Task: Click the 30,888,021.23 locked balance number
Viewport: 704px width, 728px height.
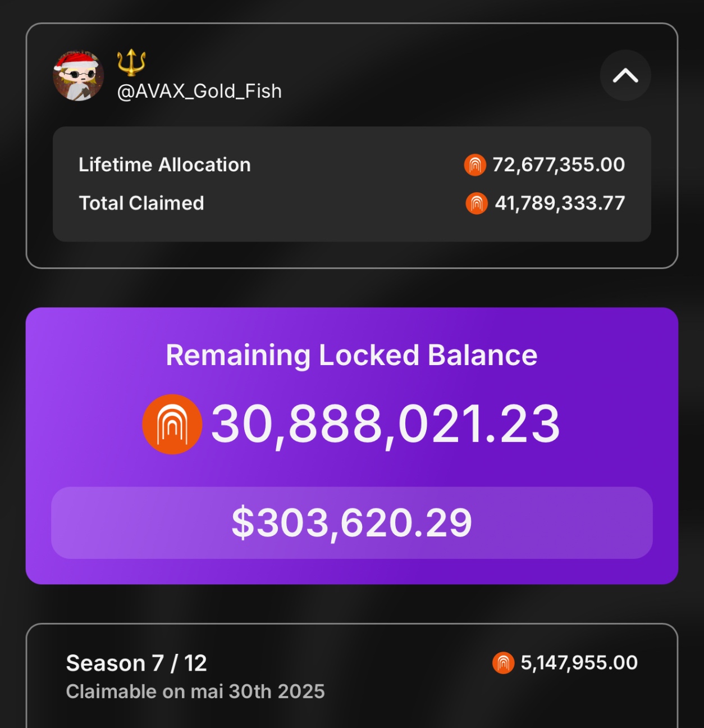Action: (x=385, y=424)
